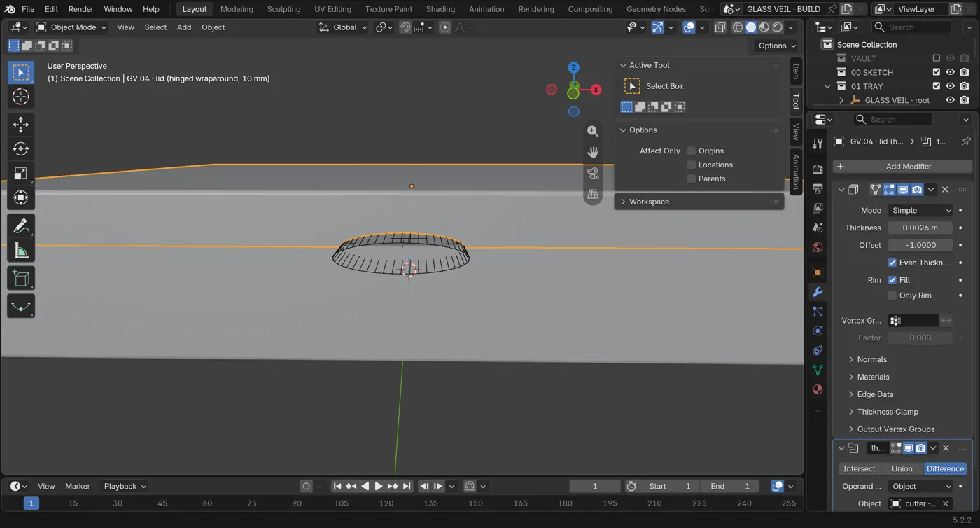980x528 pixels.
Task: Switch to the Modeling workspace tab
Action: click(x=237, y=9)
